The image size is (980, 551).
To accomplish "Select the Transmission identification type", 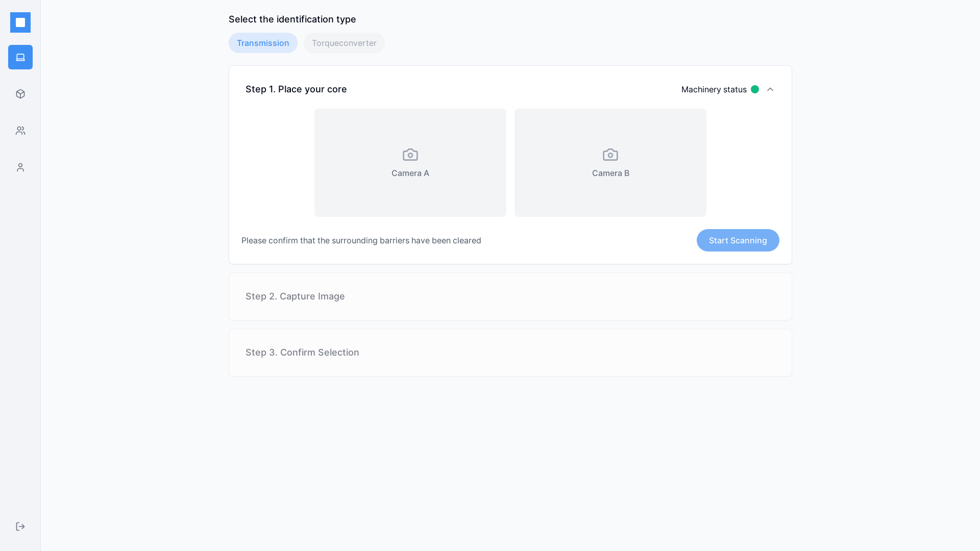I will tap(263, 43).
